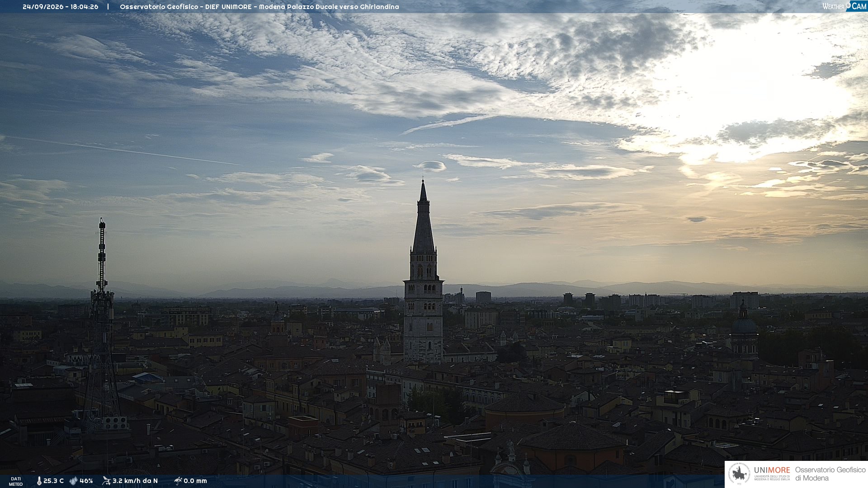Click the Osservatorio Geofisico DIEF UNIMORE title text
The height and width of the screenshot is (488, 868).
pos(185,7)
